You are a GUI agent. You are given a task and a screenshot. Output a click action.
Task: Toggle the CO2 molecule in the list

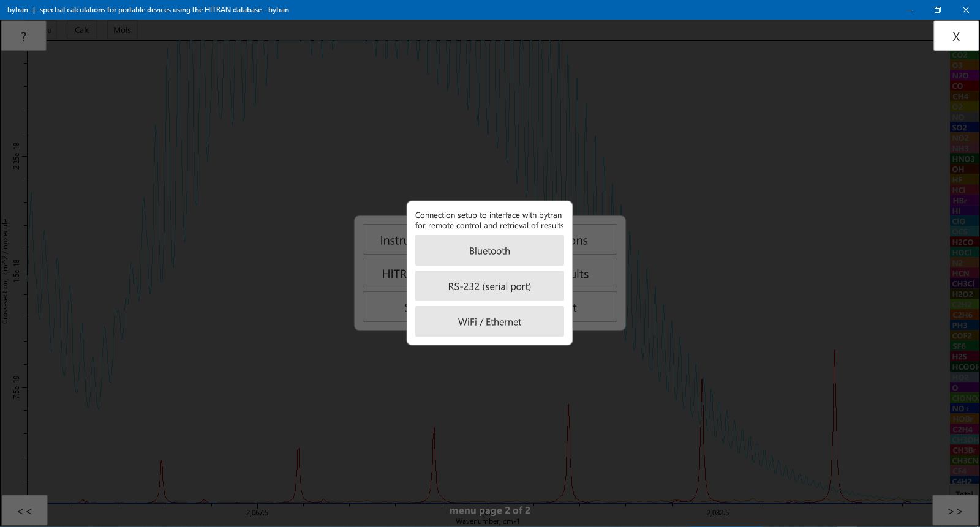point(964,55)
